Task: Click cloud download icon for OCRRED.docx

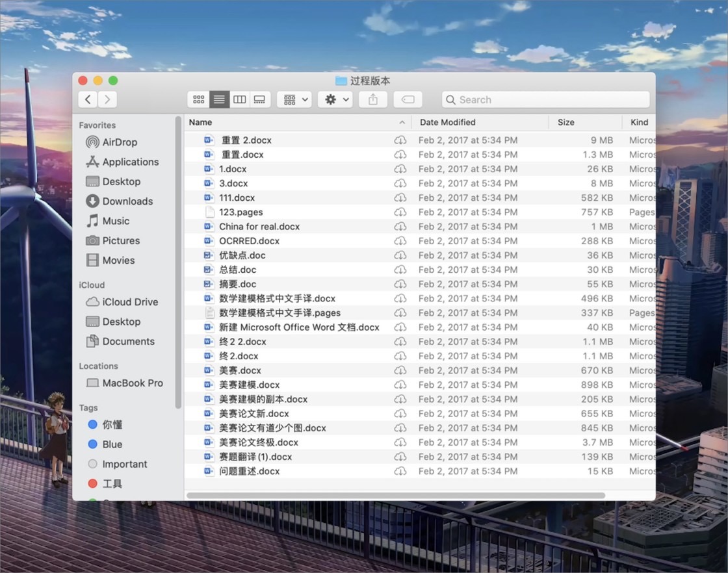Action: 400,241
